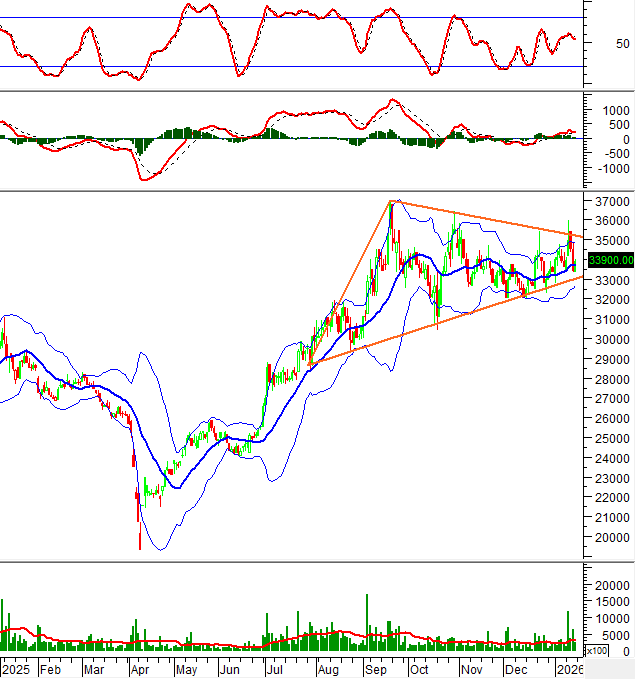
Task: Click the 37000 price axis label
Action: point(608,202)
